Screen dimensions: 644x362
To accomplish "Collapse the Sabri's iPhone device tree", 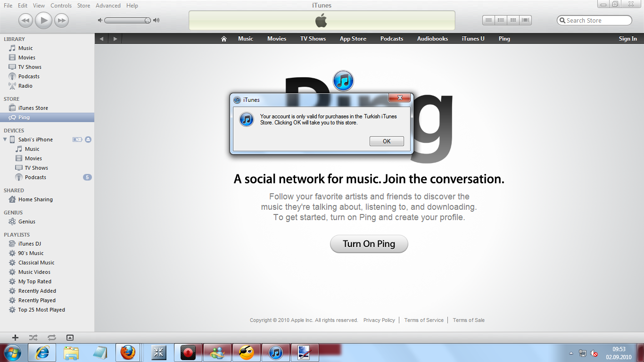I will point(5,140).
